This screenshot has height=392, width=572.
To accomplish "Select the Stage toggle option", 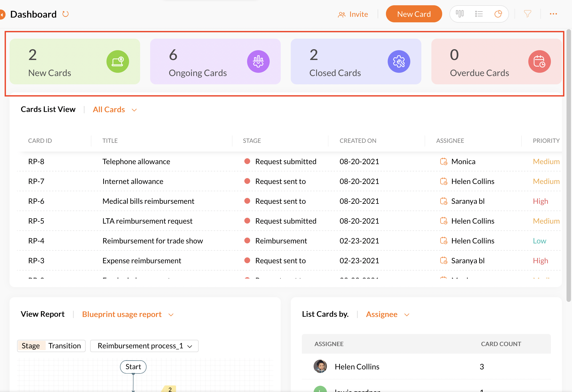I will click(31, 346).
